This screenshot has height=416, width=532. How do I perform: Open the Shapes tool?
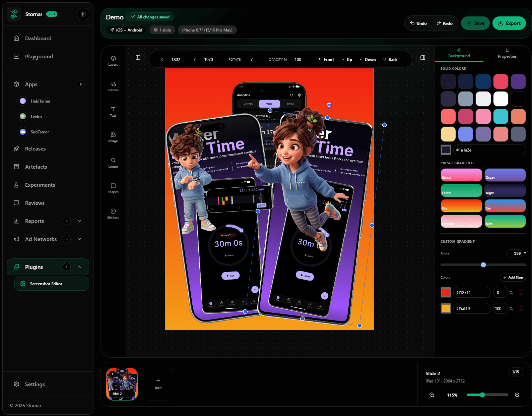tap(113, 188)
